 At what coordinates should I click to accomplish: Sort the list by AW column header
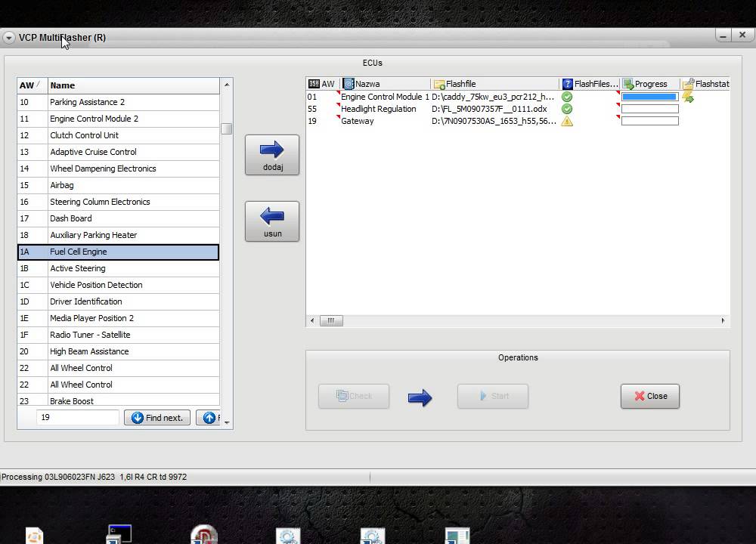coord(33,85)
